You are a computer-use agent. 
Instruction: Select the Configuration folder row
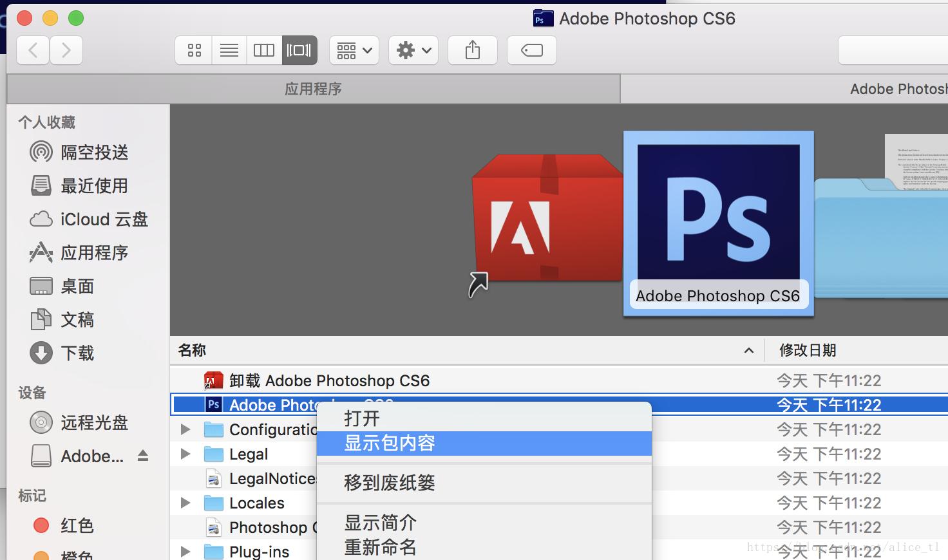pyautogui.click(x=559, y=429)
